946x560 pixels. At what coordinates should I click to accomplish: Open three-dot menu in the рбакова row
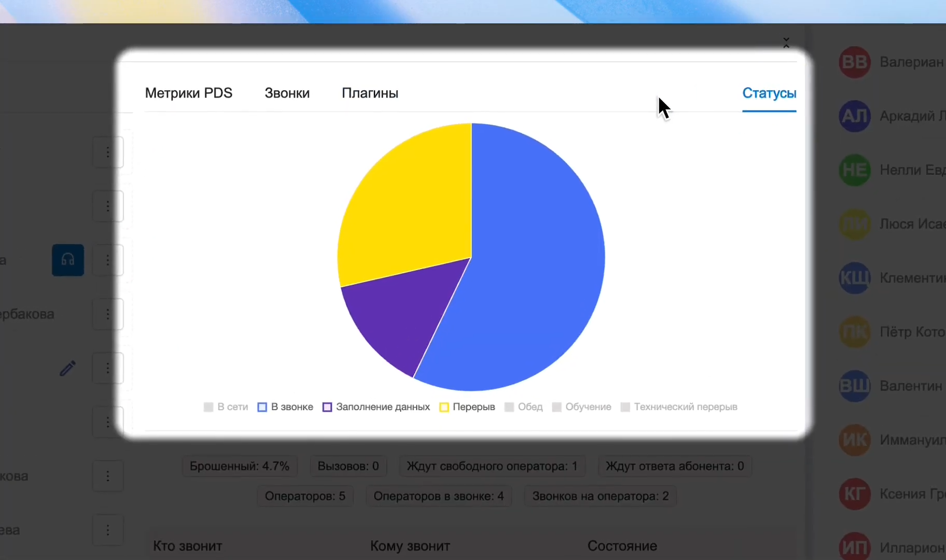pyautogui.click(x=108, y=314)
